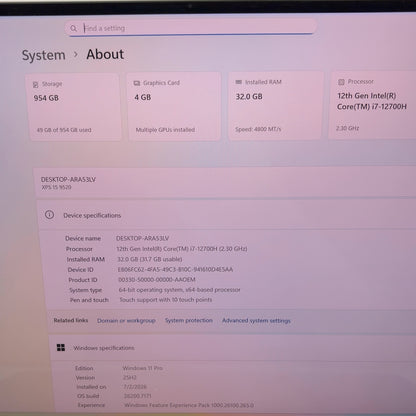416x416 pixels.
Task: Click the Graphics Card icon
Action: point(137,83)
